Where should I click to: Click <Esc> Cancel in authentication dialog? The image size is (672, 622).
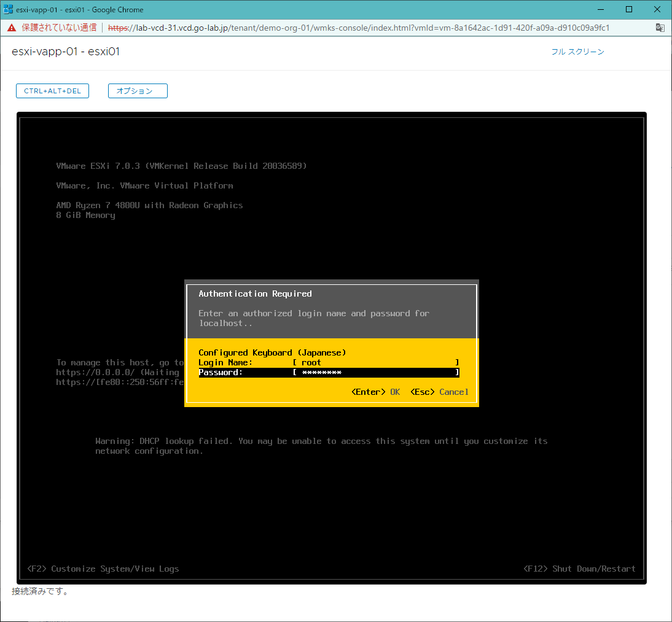(x=439, y=392)
